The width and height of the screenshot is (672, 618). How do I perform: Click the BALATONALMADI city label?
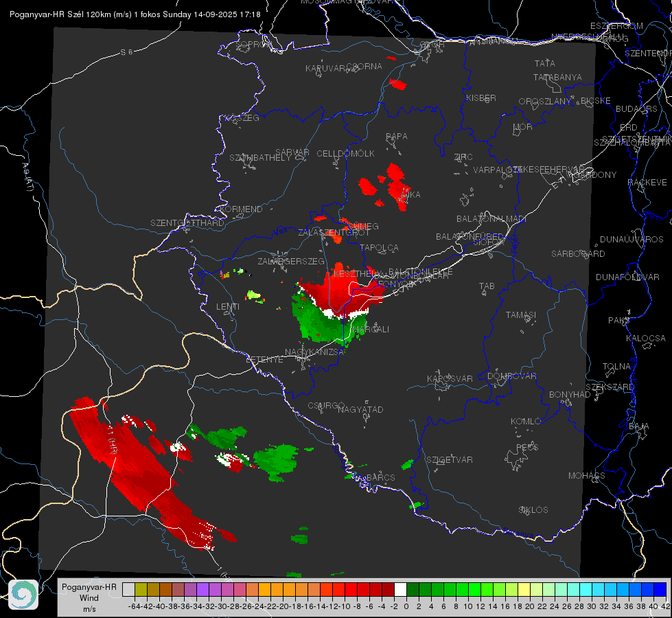coord(491,219)
